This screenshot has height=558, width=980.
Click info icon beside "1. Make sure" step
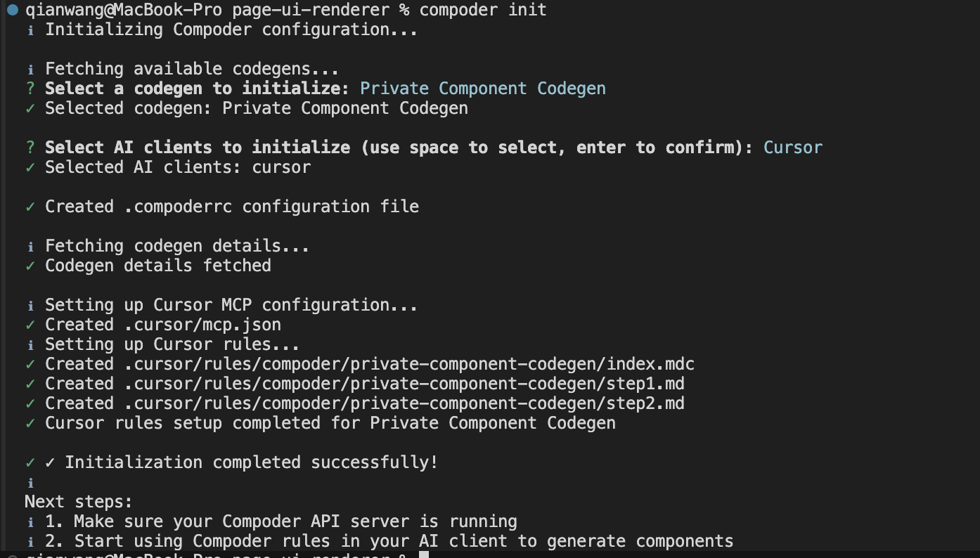pyautogui.click(x=30, y=522)
